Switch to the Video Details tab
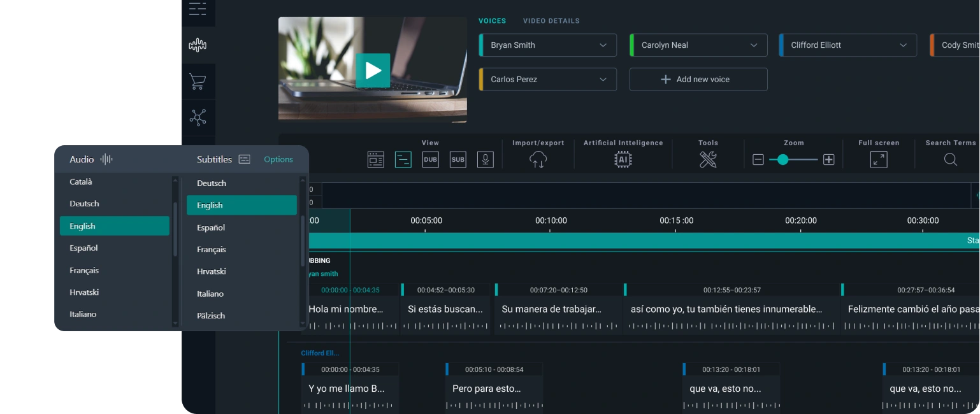980x414 pixels. (551, 21)
